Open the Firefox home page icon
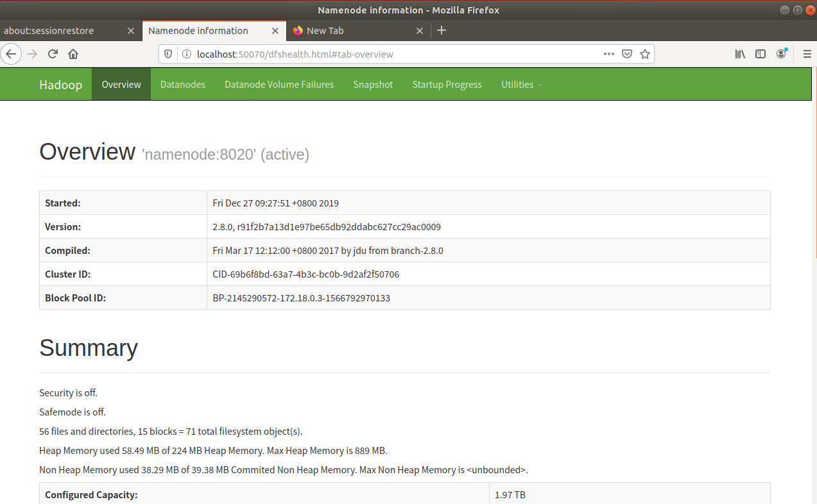 point(73,54)
